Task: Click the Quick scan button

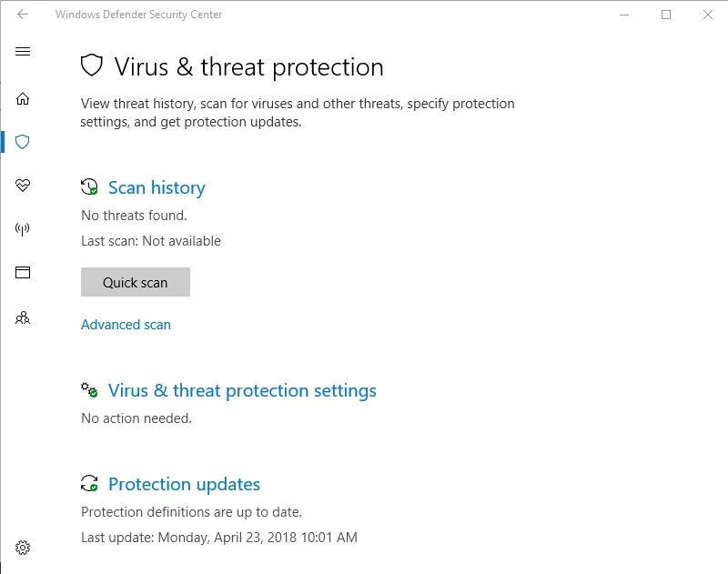Action: coord(135,282)
